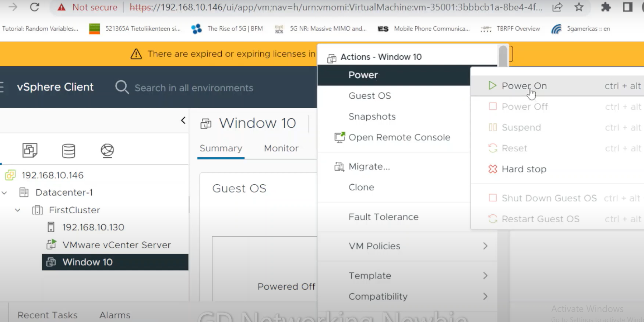Expand the VM Policies submenu arrow
This screenshot has width=644, height=322.
(485, 246)
